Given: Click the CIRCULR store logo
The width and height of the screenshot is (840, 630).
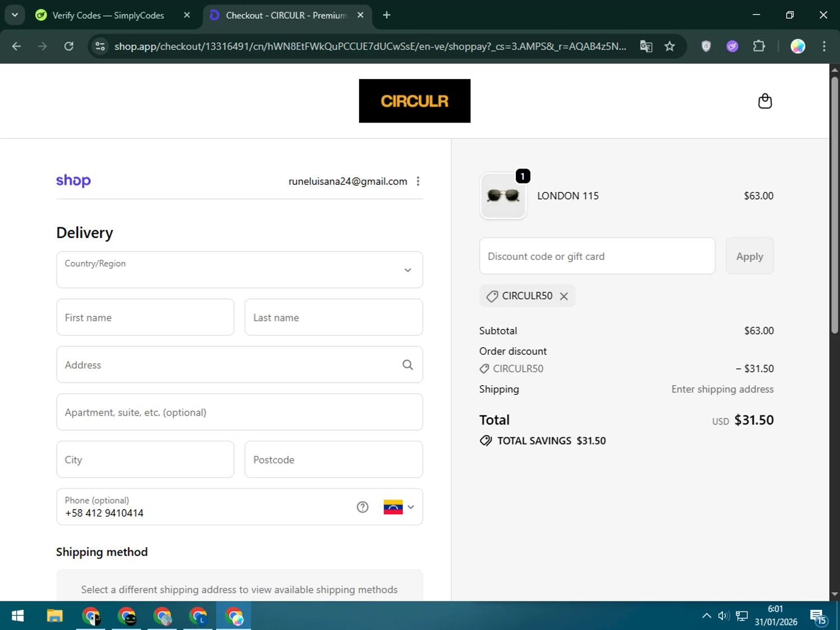Looking at the screenshot, I should click(x=414, y=101).
